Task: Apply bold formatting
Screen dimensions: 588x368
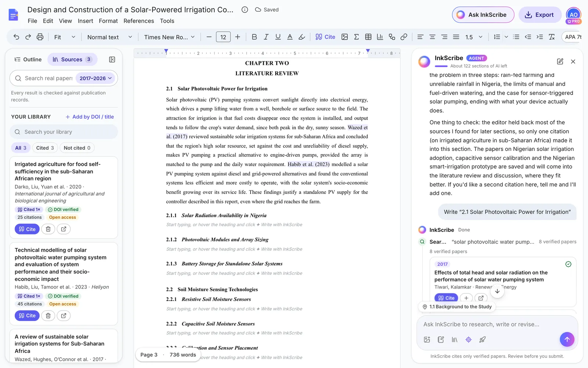Action: (254, 37)
